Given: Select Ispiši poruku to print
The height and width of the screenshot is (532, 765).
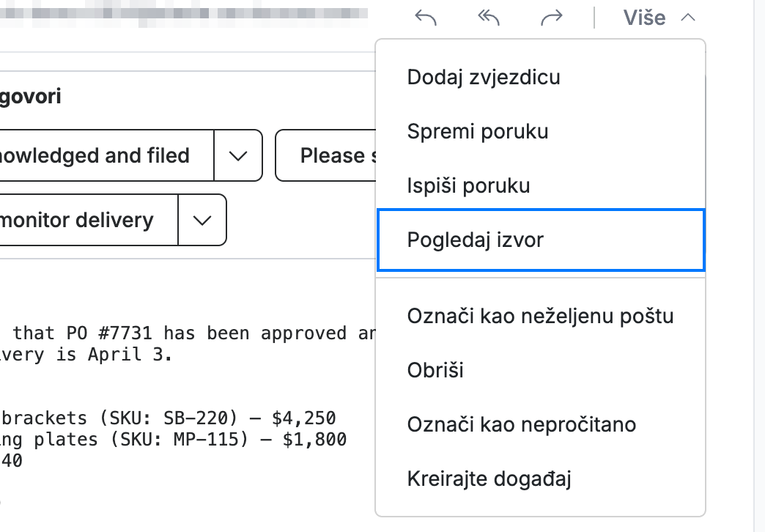Looking at the screenshot, I should [541, 185].
